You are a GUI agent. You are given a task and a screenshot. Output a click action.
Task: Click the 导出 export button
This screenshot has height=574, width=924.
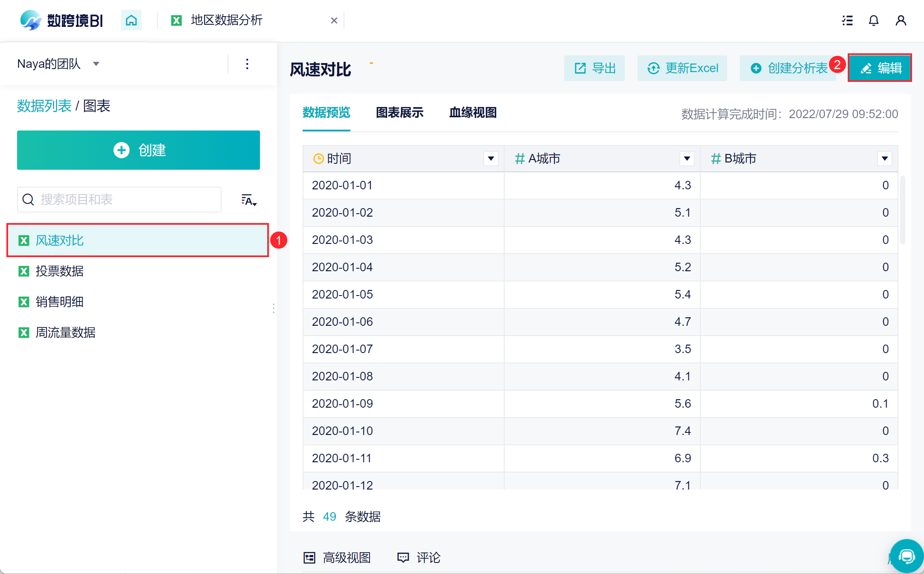[x=595, y=68]
